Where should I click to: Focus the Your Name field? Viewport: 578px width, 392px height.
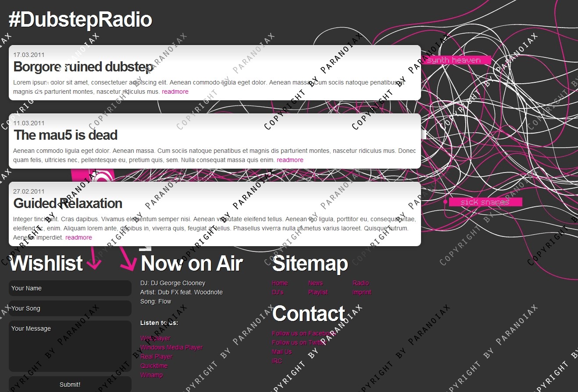pyautogui.click(x=70, y=288)
